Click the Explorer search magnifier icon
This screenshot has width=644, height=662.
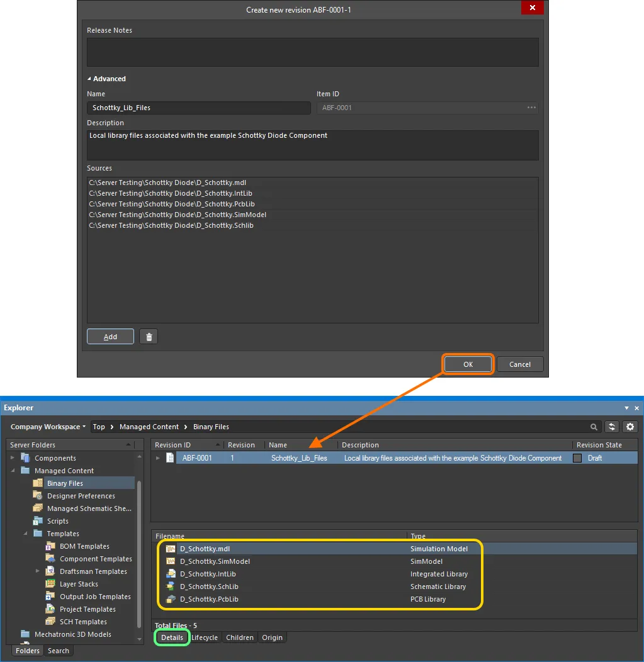(594, 427)
